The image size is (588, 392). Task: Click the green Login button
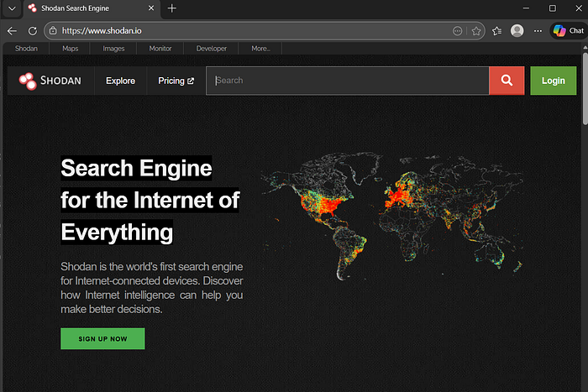pyautogui.click(x=553, y=81)
